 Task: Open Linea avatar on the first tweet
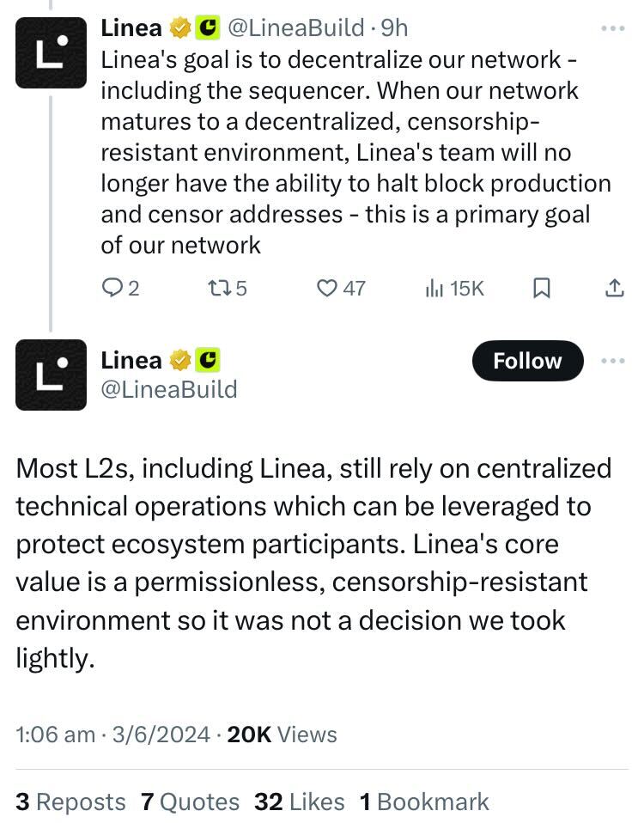(x=51, y=53)
